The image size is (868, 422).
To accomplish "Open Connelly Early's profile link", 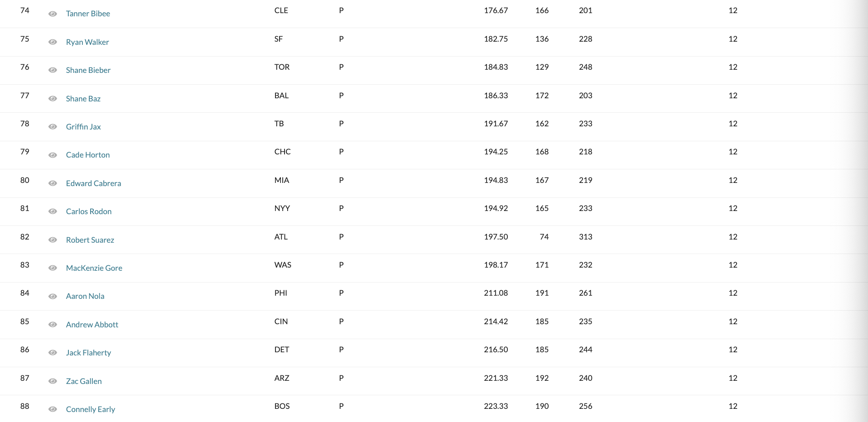I will (91, 409).
